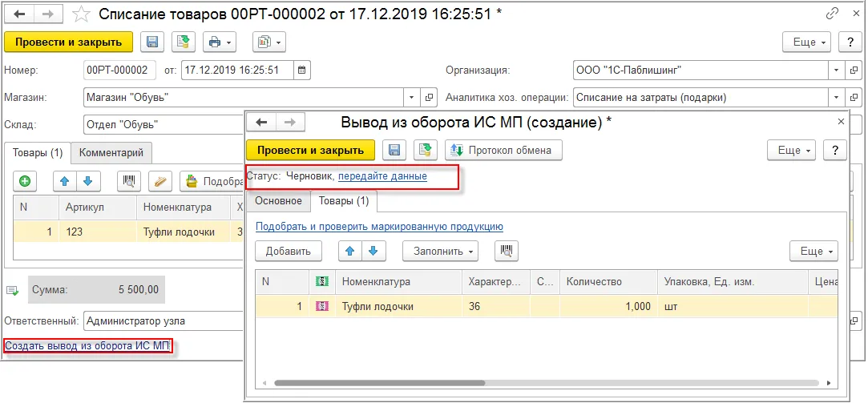Open help in the Вывод из оборота window
This screenshot has width=868, height=403.
(835, 150)
